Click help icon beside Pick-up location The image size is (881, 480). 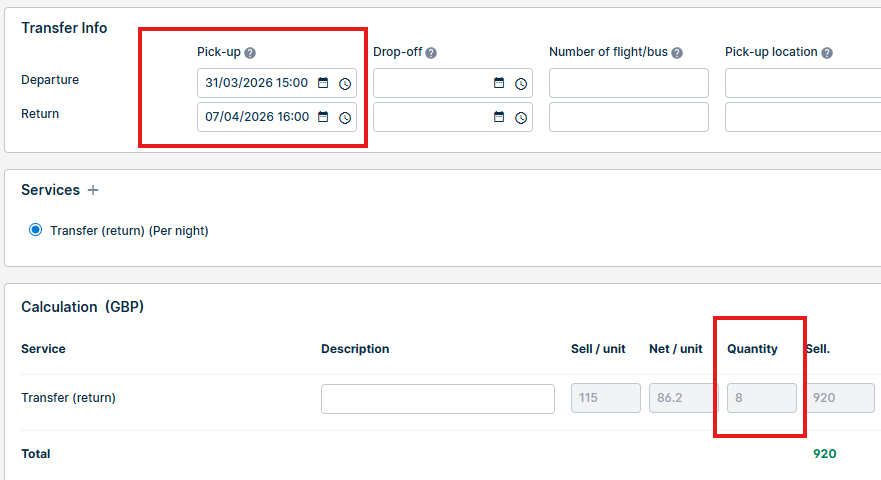pos(827,53)
